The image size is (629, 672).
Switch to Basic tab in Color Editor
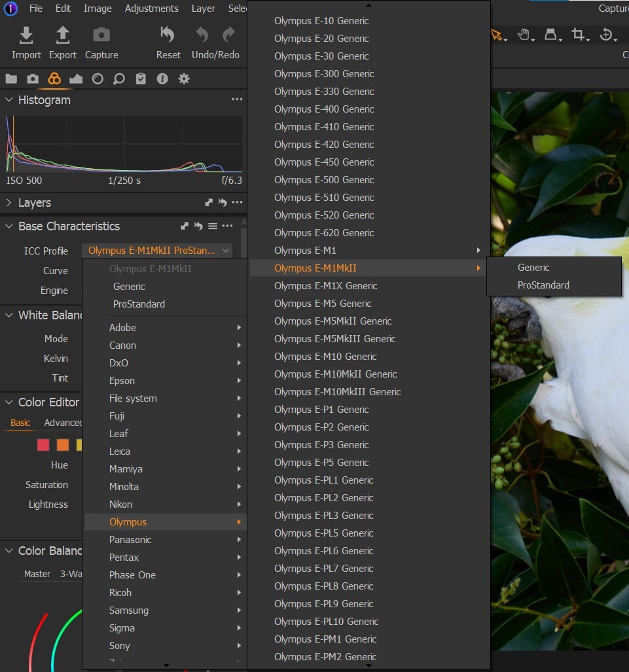(20, 423)
